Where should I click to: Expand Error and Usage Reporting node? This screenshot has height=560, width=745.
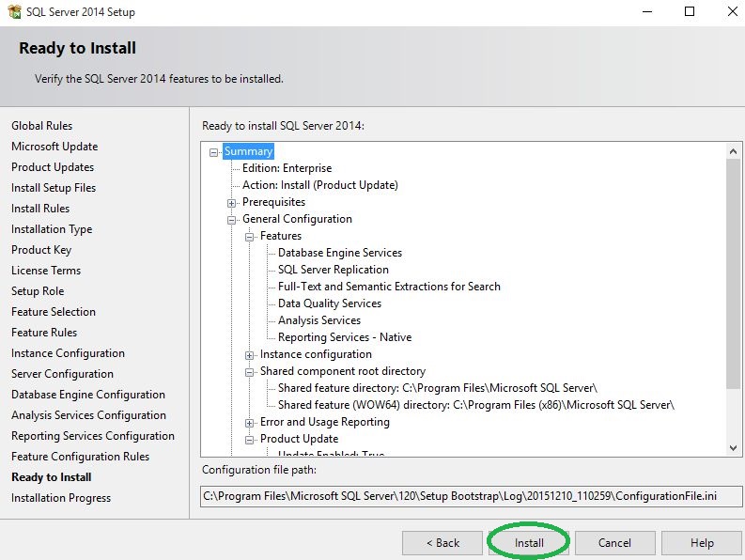250,423
